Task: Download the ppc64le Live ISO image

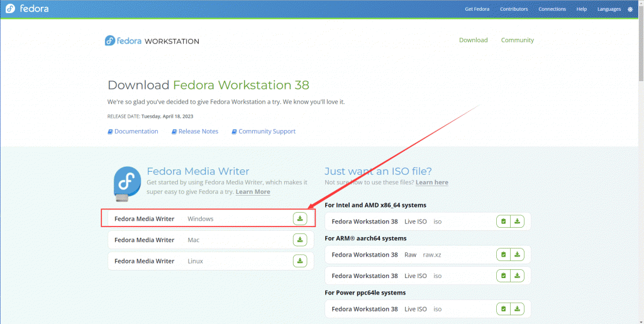Action: [517, 309]
